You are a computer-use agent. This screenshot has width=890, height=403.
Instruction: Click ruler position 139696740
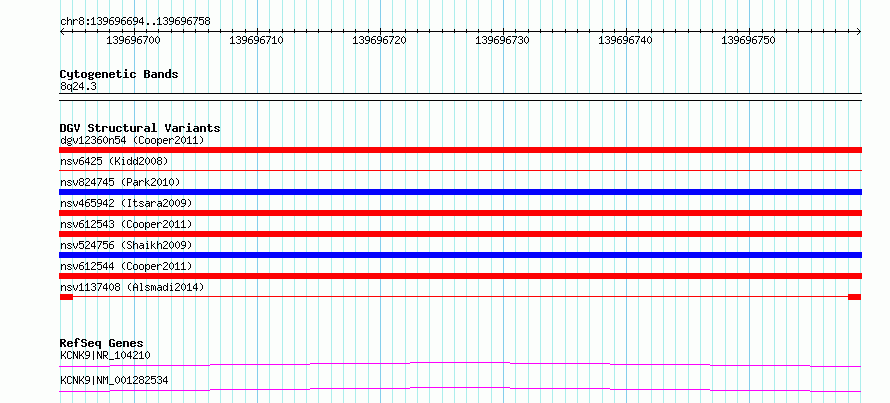(625, 40)
